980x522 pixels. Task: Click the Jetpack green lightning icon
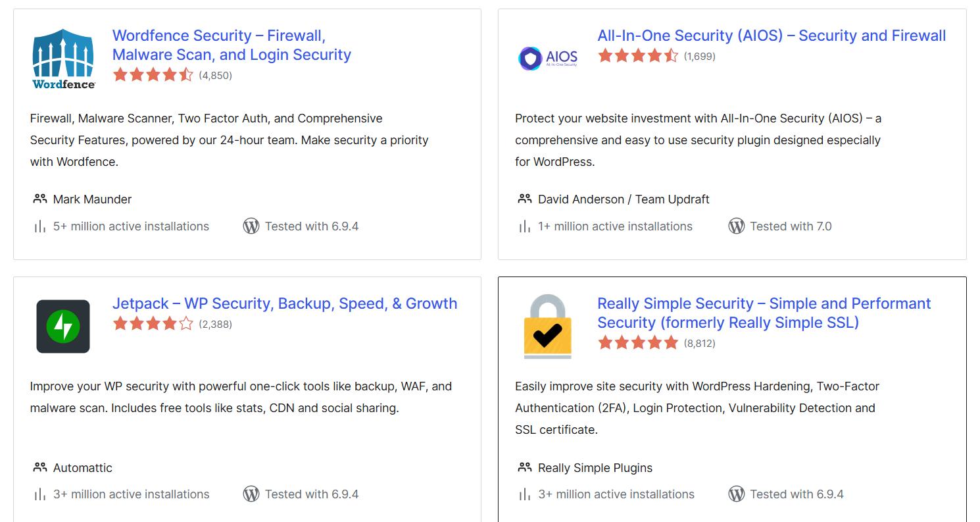tap(63, 326)
